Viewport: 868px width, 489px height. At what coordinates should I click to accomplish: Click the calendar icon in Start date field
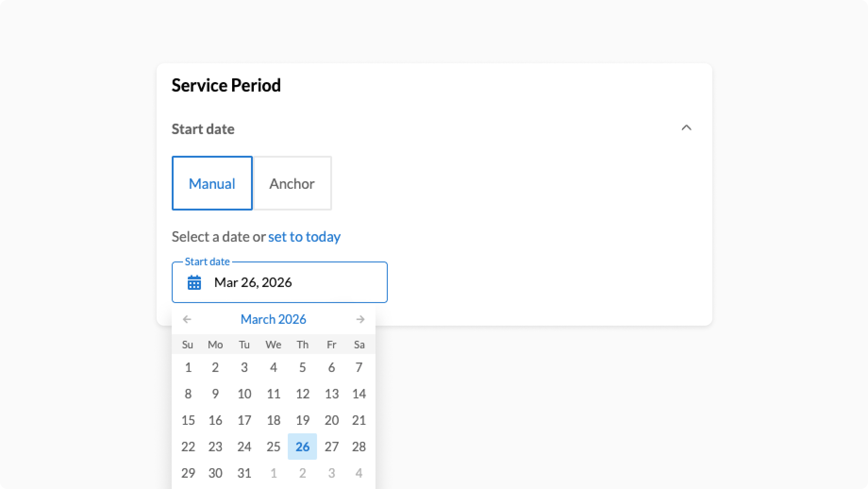click(x=194, y=282)
